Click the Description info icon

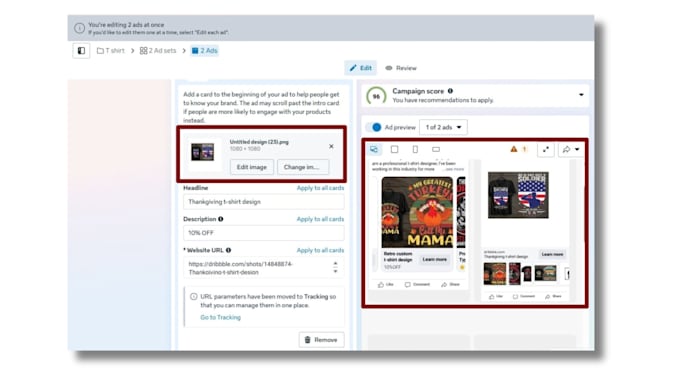221,219
